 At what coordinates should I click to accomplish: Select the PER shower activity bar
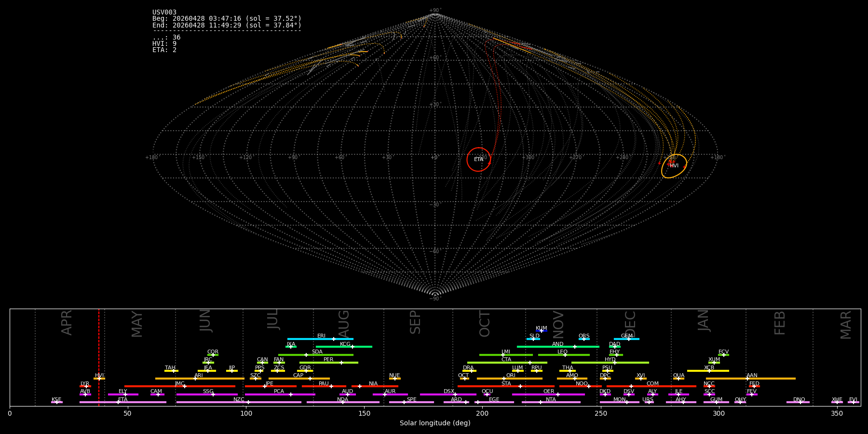[x=329, y=363]
